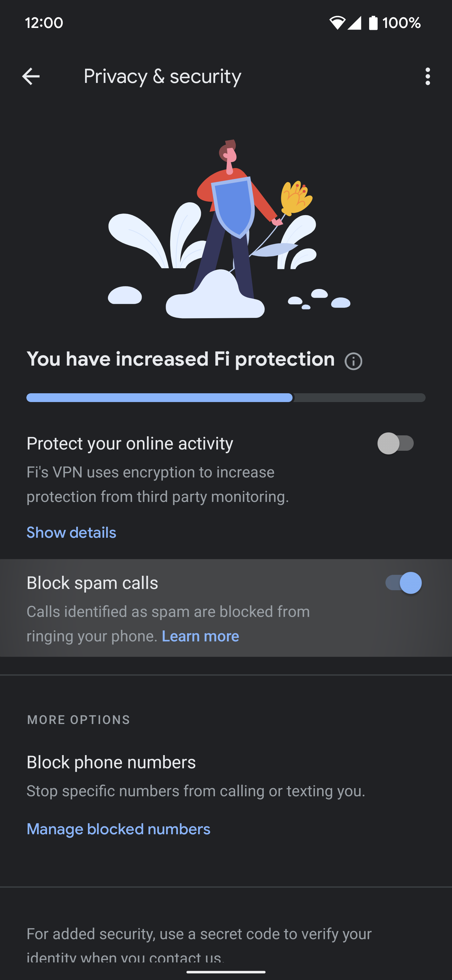Show details about Fi's VPN
This screenshot has height=980, width=452.
coord(71,533)
